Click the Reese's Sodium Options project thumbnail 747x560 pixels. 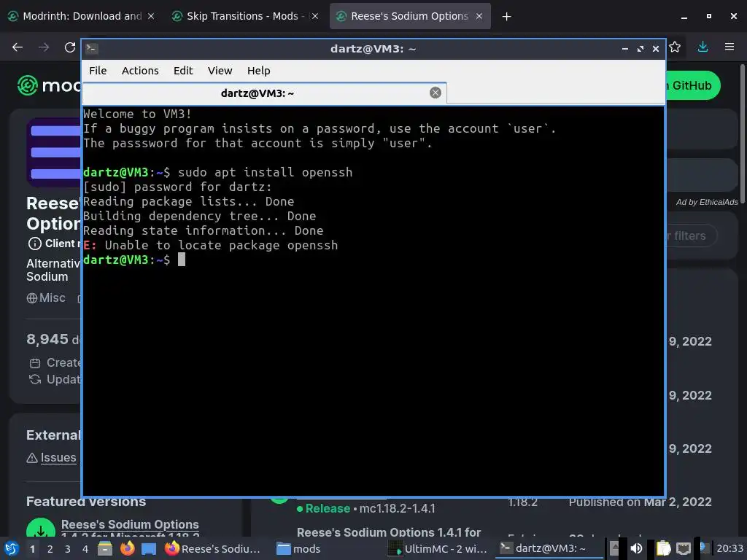[x=54, y=152]
